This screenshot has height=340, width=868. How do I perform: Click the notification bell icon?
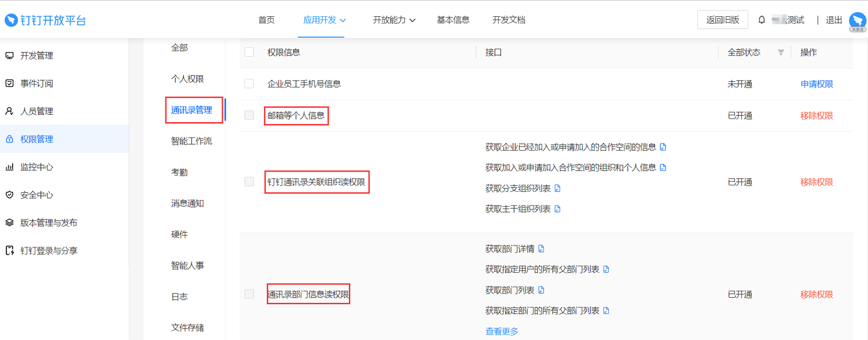point(762,20)
